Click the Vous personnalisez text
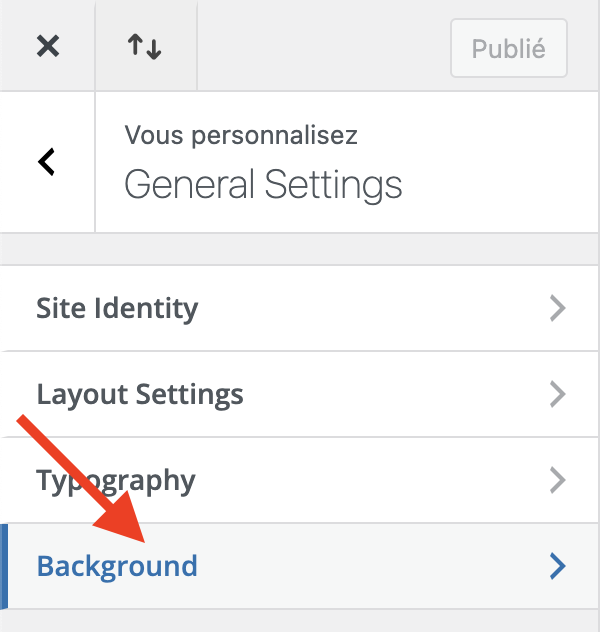 click(x=241, y=135)
